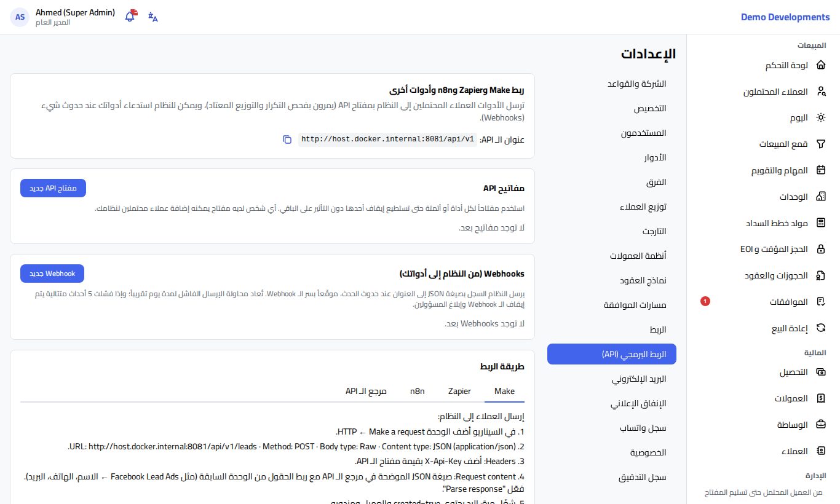The image size is (840, 504).
Task: Open الأدوار settings page
Action: pyautogui.click(x=611, y=157)
